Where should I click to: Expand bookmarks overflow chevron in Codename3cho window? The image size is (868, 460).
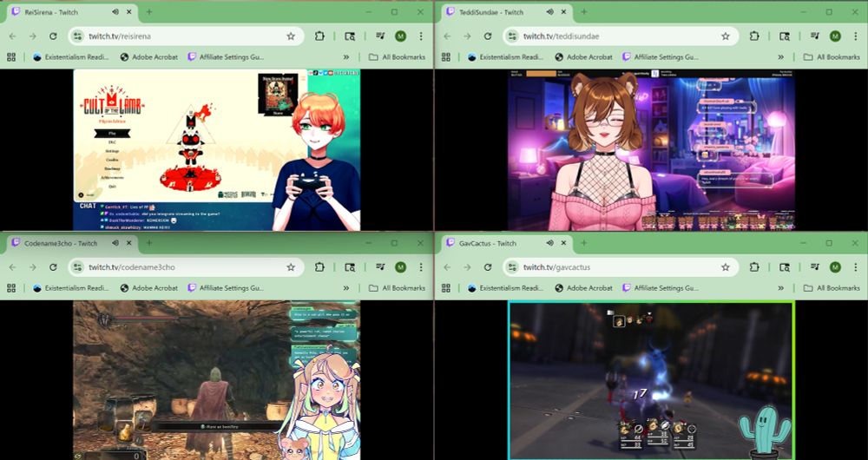click(346, 288)
